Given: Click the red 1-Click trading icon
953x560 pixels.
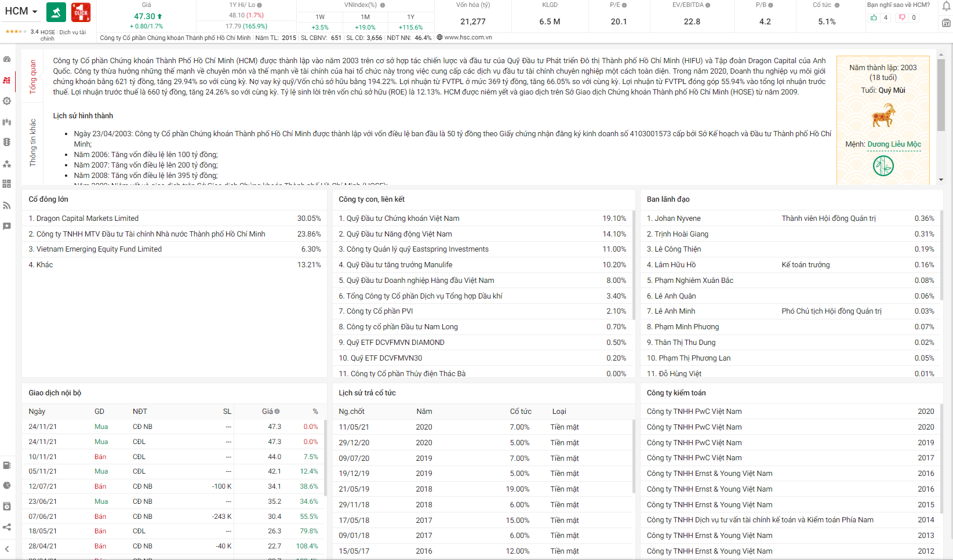Looking at the screenshot, I should pyautogui.click(x=81, y=12).
